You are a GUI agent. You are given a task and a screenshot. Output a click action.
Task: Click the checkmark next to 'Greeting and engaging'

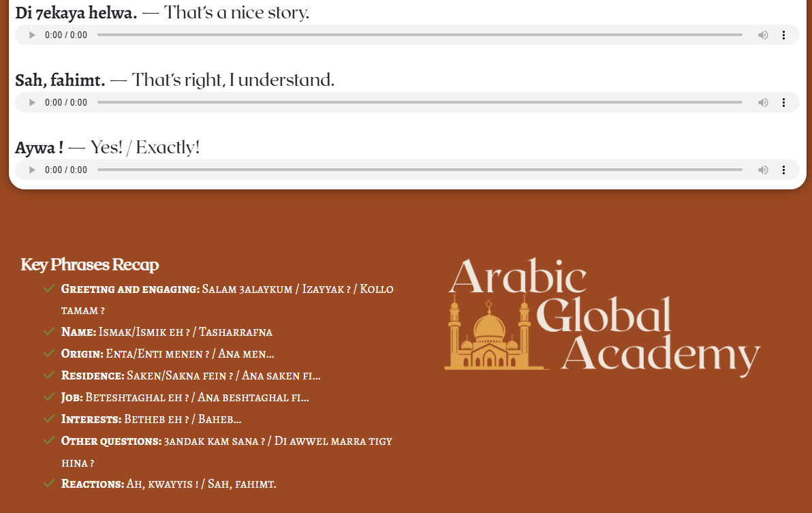(49, 289)
